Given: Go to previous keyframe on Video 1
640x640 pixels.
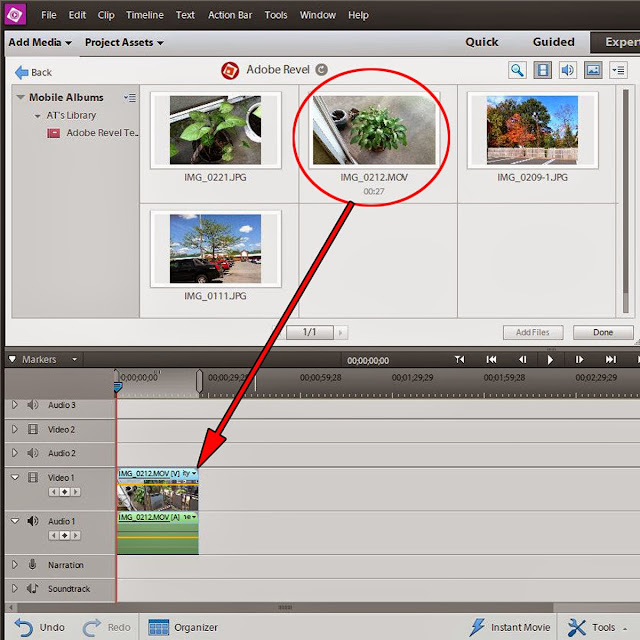Looking at the screenshot, I should click(54, 492).
